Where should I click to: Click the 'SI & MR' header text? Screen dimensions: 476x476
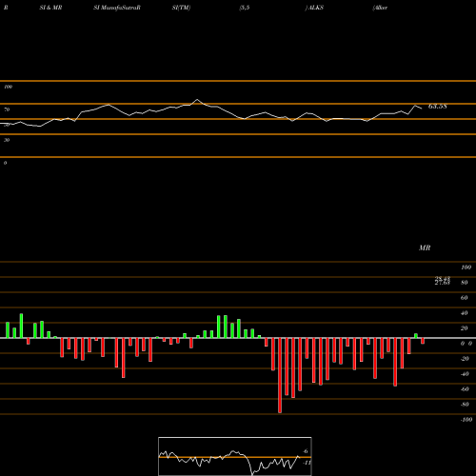coord(50,8)
